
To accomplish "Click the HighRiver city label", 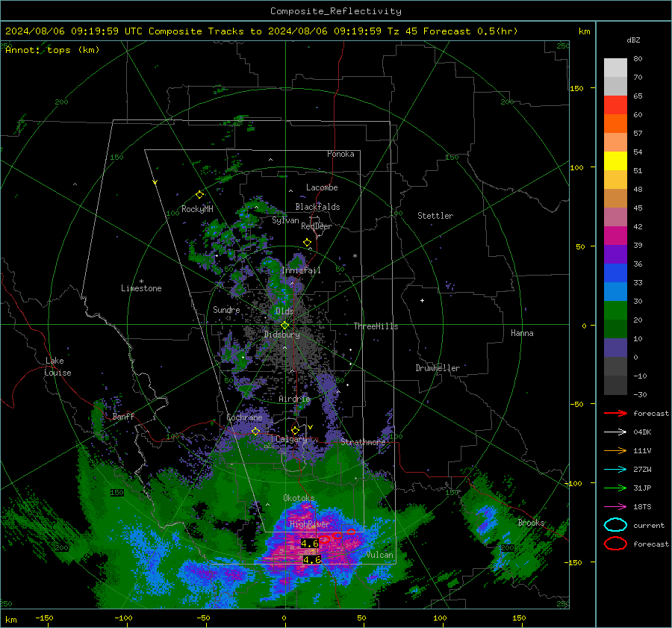I will 309,524.
